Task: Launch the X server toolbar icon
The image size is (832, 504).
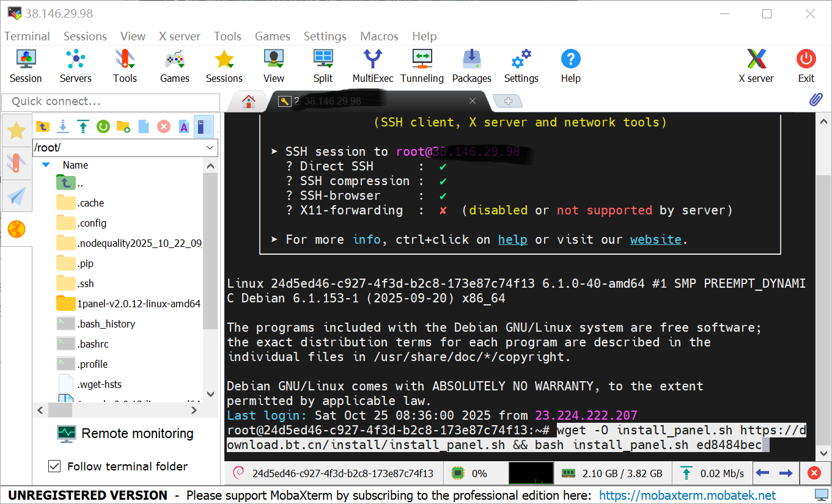Action: pyautogui.click(x=756, y=66)
